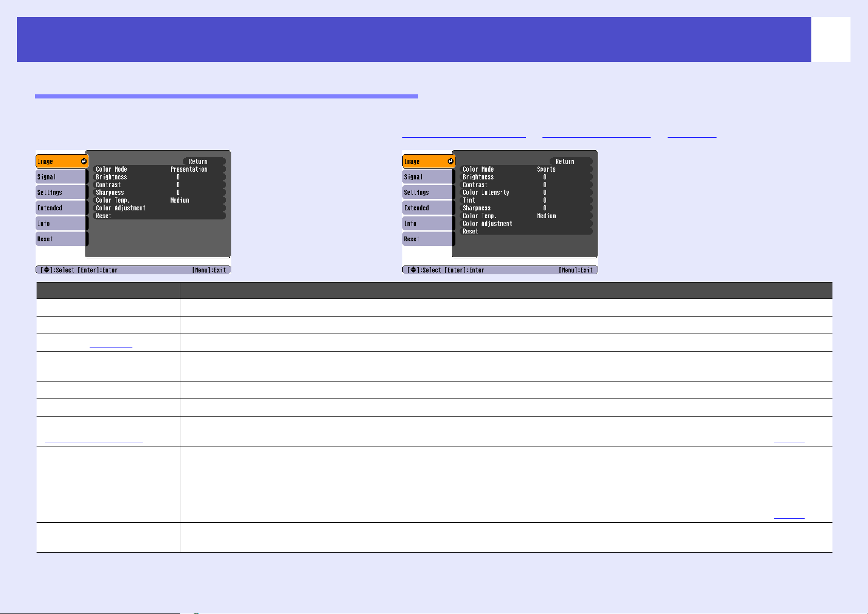Image resolution: width=868 pixels, height=614 pixels.
Task: Choose list Reset row in Presentation menu
Action: coord(160,215)
